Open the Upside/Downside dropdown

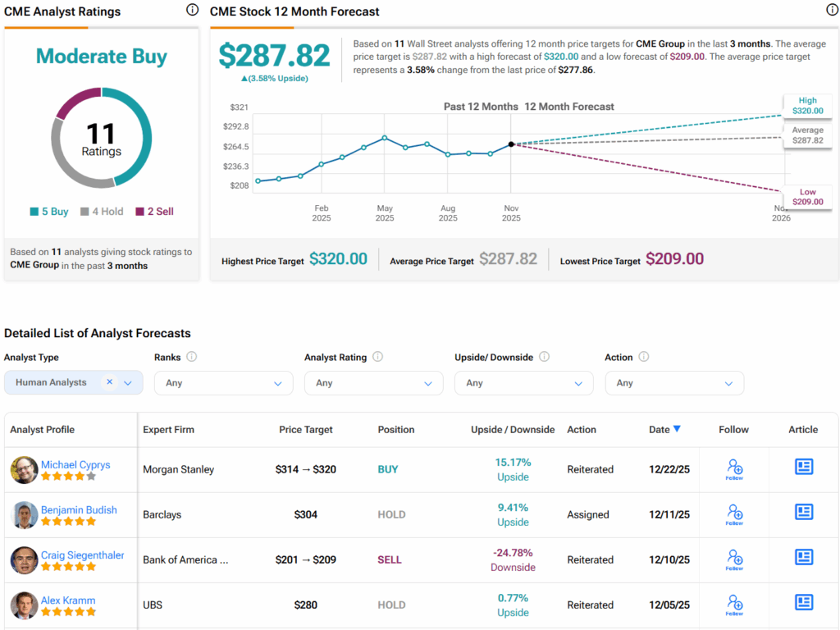click(x=523, y=383)
